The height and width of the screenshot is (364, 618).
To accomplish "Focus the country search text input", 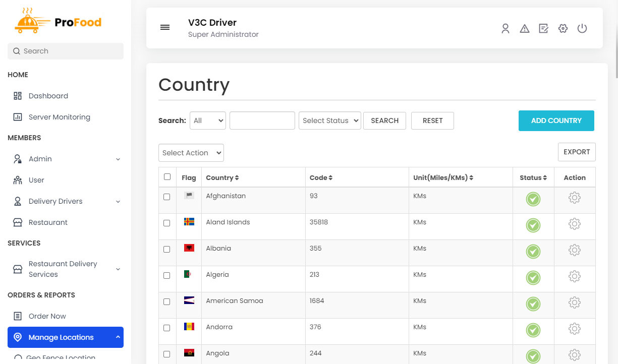I will [262, 120].
